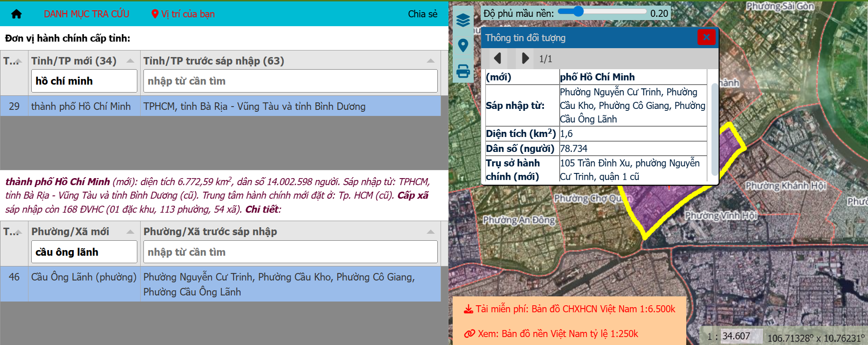This screenshot has width=868, height=345.
Task: Adjust the Độ phủ màu nền opacity slider
Action: pos(578,12)
